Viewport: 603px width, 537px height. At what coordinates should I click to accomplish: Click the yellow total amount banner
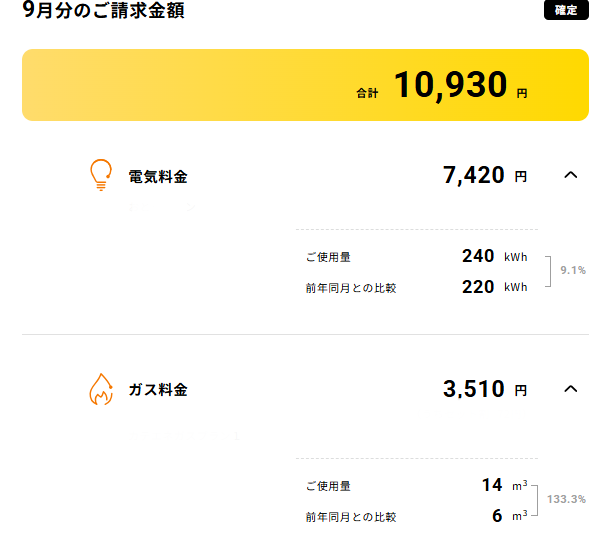pos(305,85)
